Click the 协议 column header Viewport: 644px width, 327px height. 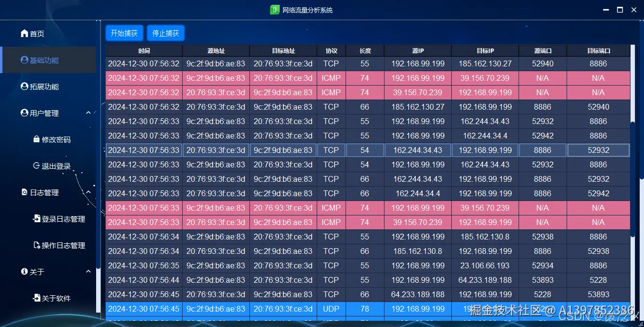(x=331, y=50)
